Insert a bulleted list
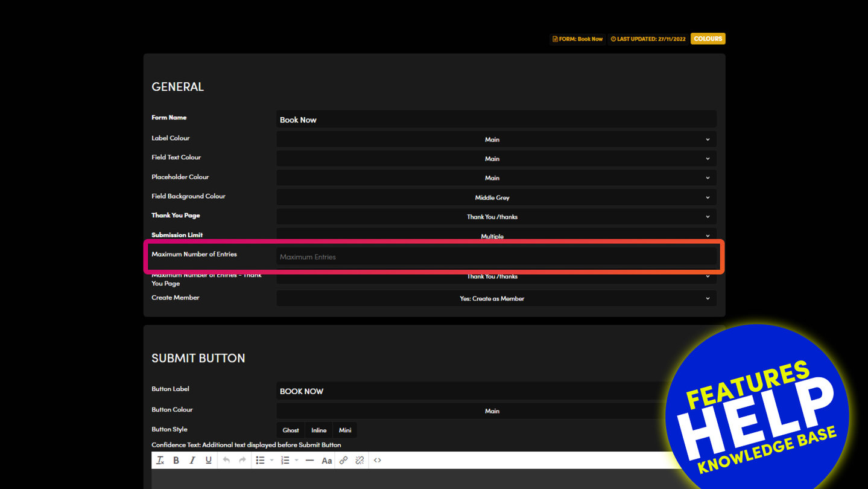Viewport: 868px width, 489px height. point(260,461)
